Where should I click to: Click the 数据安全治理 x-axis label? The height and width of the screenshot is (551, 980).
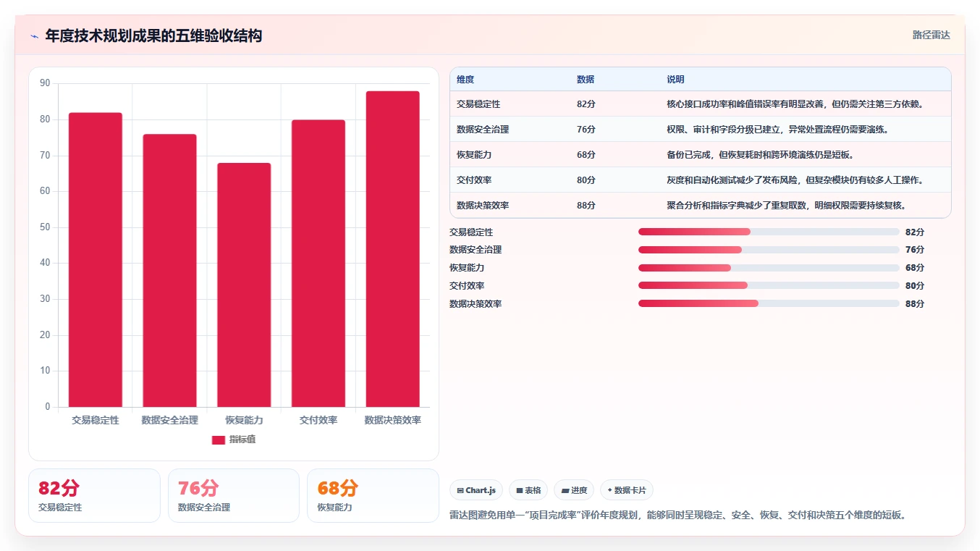coord(170,420)
